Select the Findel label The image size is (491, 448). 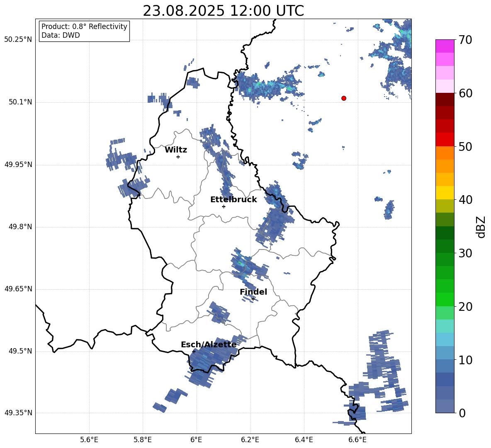point(253,292)
